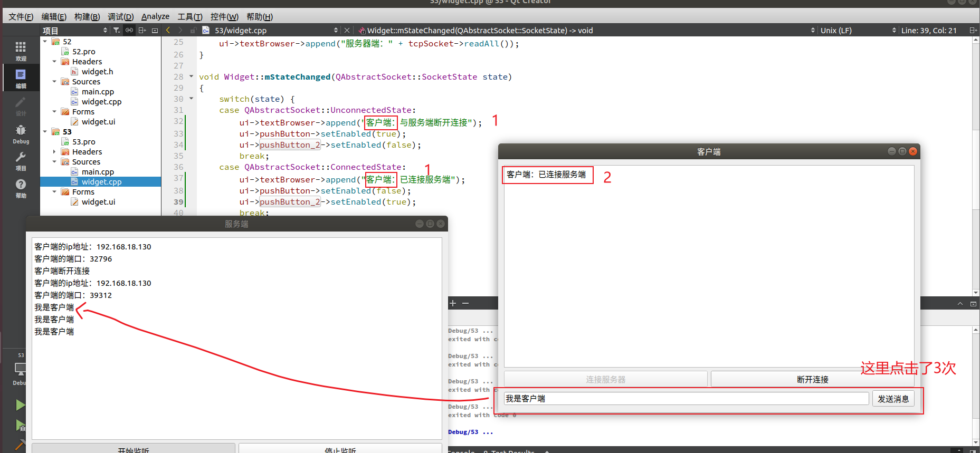The width and height of the screenshot is (980, 453).
Task: Start debugging with the debug-run button
Action: pyautogui.click(x=21, y=425)
